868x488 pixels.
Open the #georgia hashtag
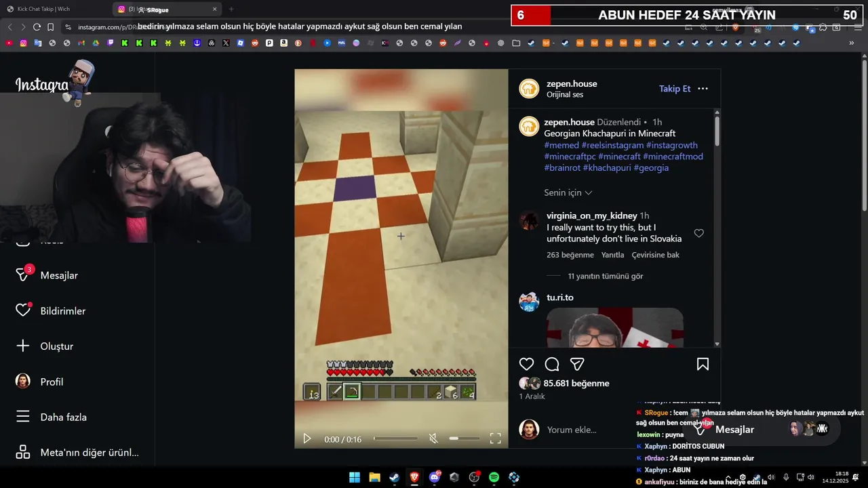pos(651,167)
